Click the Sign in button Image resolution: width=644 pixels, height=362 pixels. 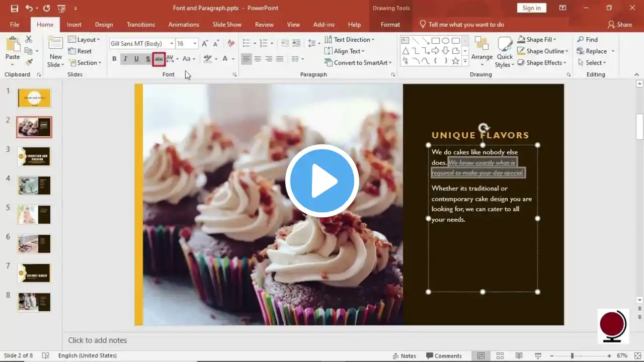point(531,8)
